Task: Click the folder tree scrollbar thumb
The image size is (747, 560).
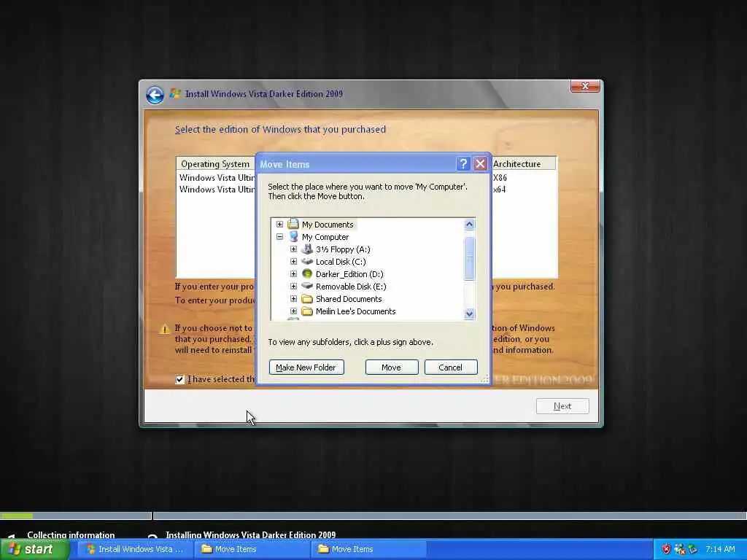Action: click(x=469, y=257)
